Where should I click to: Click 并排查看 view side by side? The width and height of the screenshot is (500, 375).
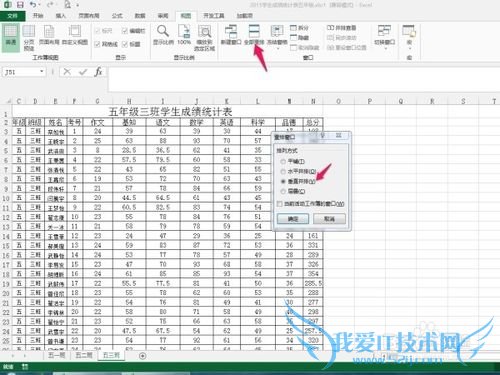[341, 28]
